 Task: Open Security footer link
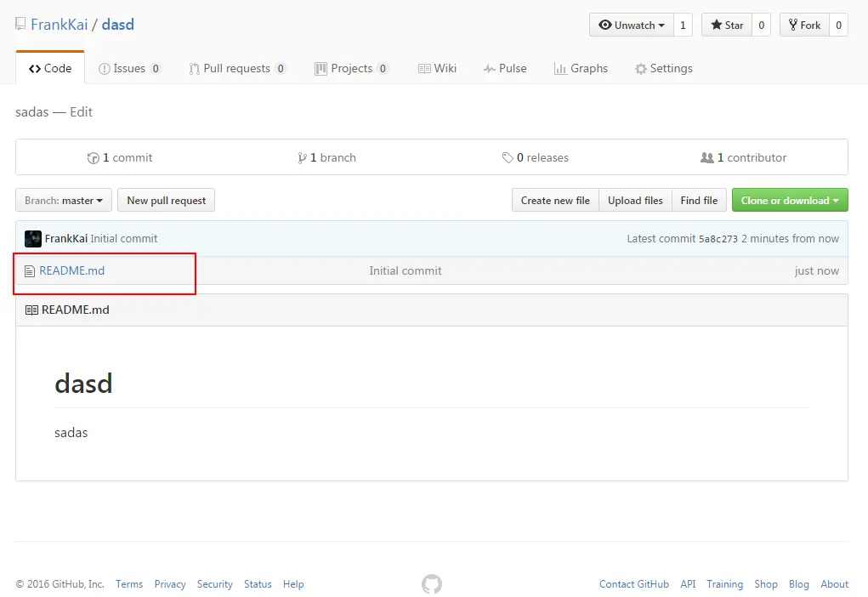click(x=215, y=583)
